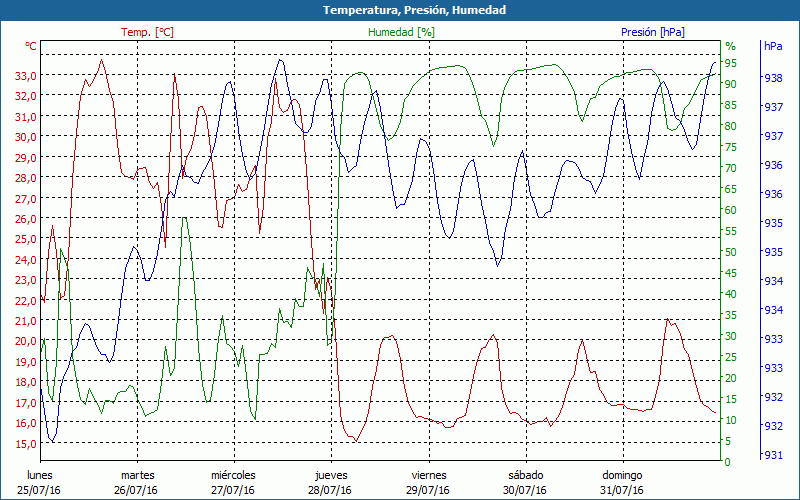Select the red "Temp. [°C]" legend label
This screenshot has height=500, width=800.
147,32
